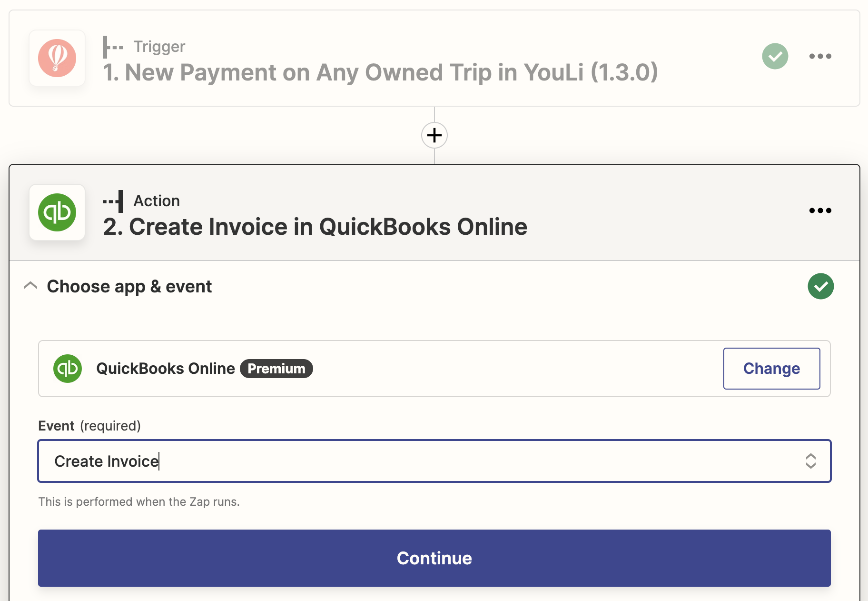
Task: Open the New Payment on Any Owned Trip trigger
Action: click(381, 72)
